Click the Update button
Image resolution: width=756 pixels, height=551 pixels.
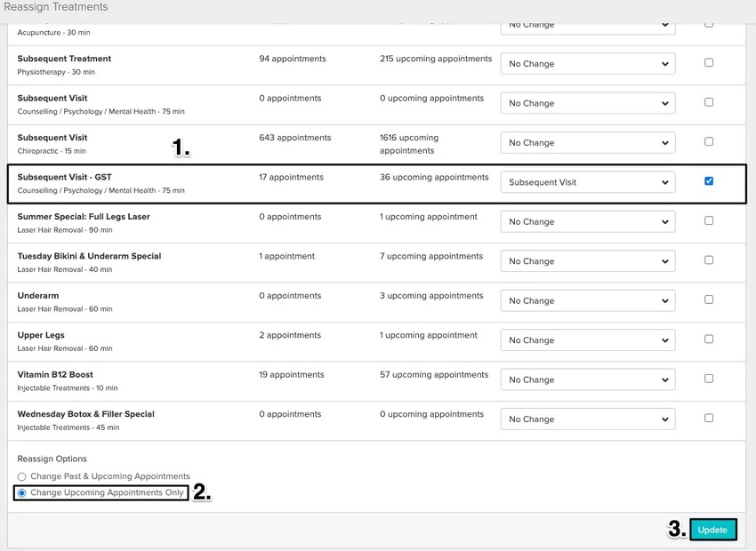[712, 530]
